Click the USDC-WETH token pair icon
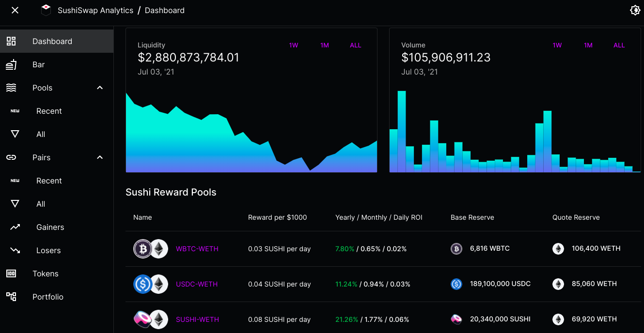 (x=151, y=284)
